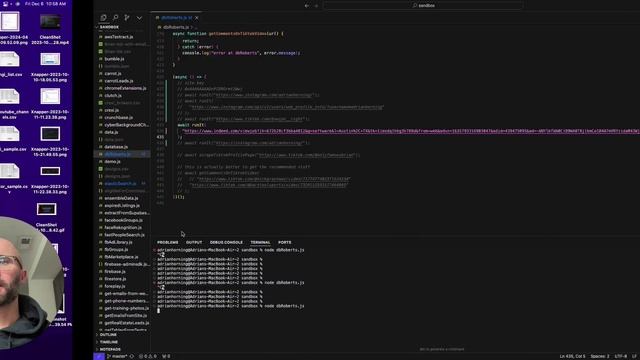The image size is (640, 360).
Task: Open data.js in explorer
Action: point(111,132)
